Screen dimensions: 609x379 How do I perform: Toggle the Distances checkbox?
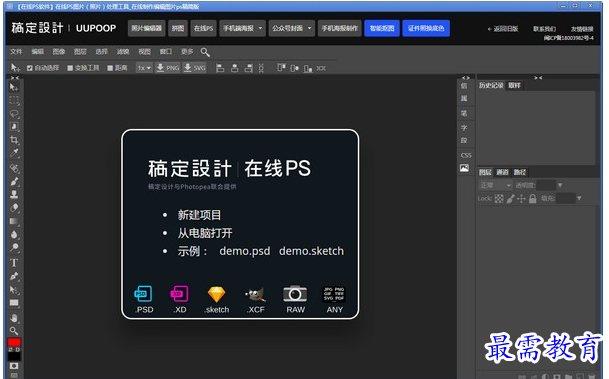[110, 68]
